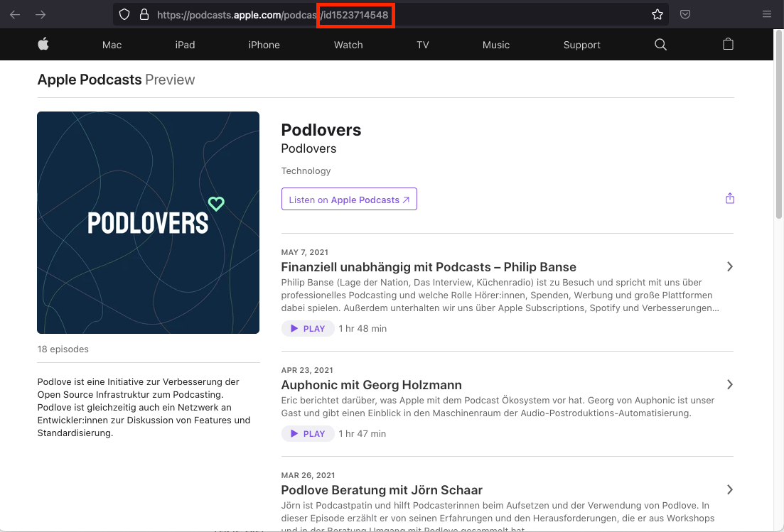Click Listen on Apple Podcasts button
This screenshot has width=784, height=532.
(349, 200)
